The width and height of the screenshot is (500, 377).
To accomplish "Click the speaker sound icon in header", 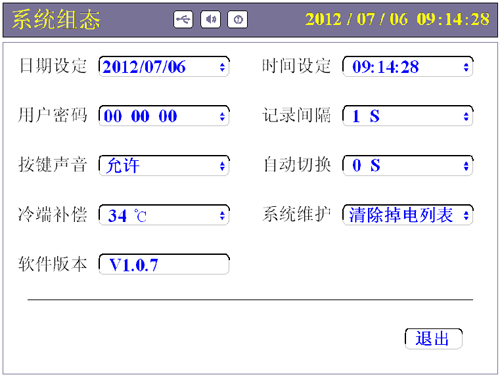I will pos(210,20).
